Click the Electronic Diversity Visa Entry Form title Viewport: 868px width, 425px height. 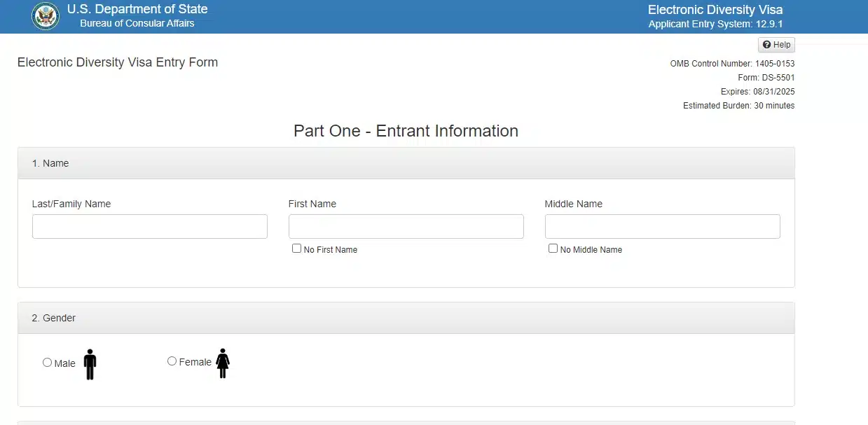(x=118, y=62)
